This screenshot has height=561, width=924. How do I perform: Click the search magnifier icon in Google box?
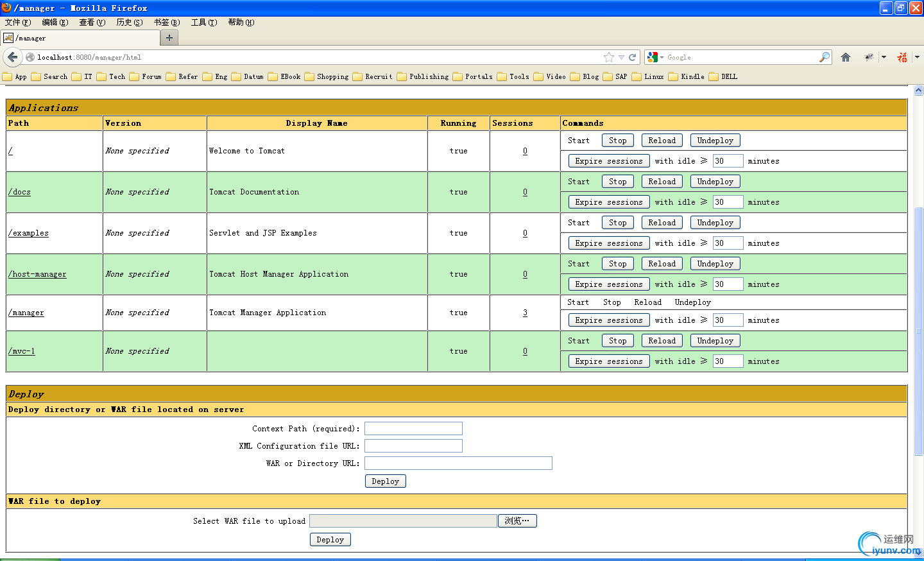point(824,57)
